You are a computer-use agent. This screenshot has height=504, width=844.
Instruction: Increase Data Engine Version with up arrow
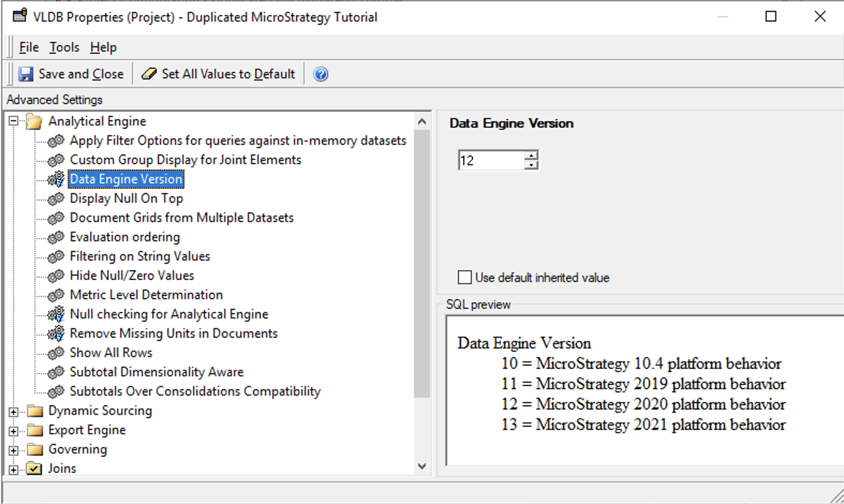click(531, 155)
